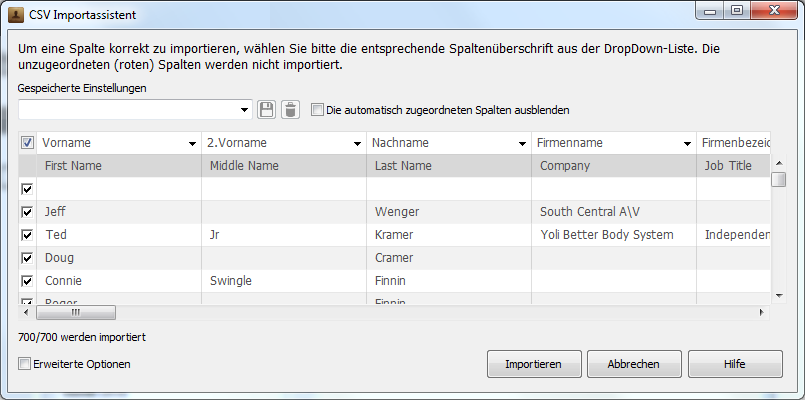Uncheck the Connie Finnin row
This screenshot has height=400, width=805.
(27, 281)
